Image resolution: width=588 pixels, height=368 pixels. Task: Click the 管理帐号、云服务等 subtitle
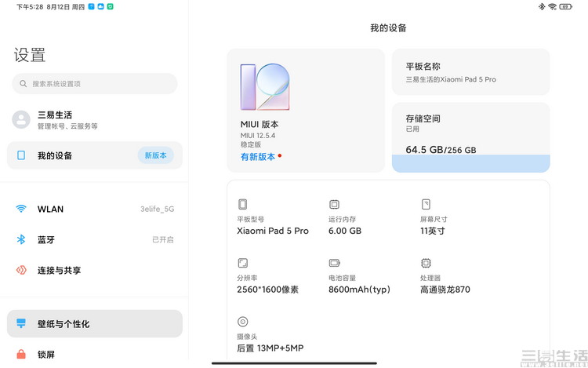(x=67, y=126)
